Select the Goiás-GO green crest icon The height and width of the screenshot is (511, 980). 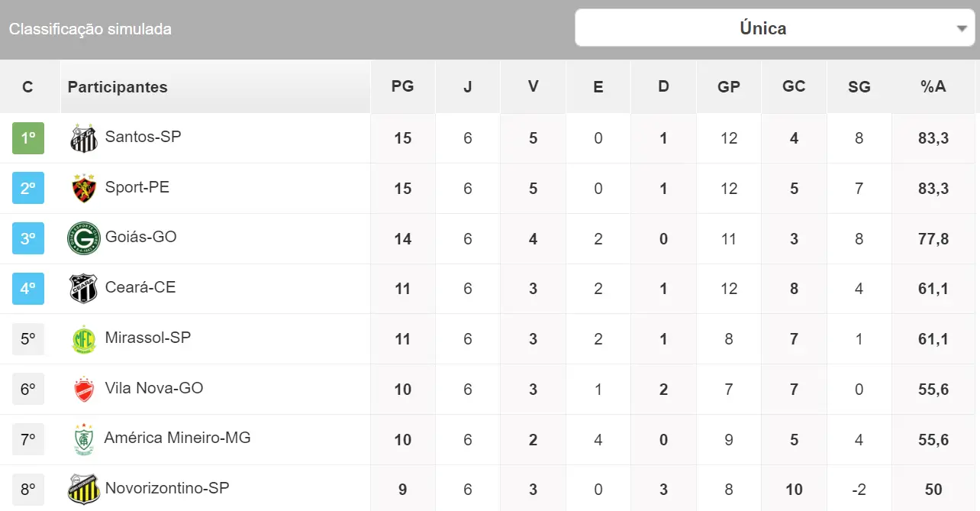(x=84, y=238)
